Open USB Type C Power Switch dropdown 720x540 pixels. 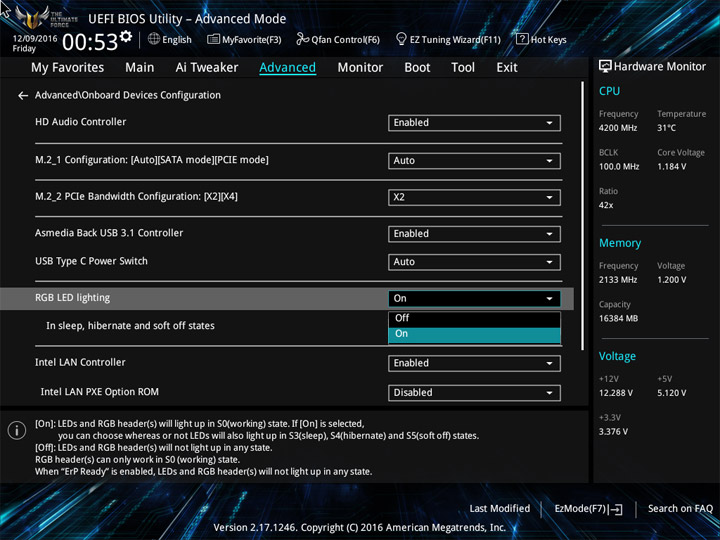(474, 262)
